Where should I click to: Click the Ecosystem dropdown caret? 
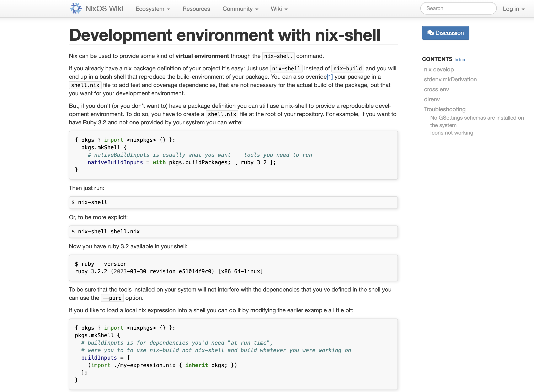pos(168,9)
